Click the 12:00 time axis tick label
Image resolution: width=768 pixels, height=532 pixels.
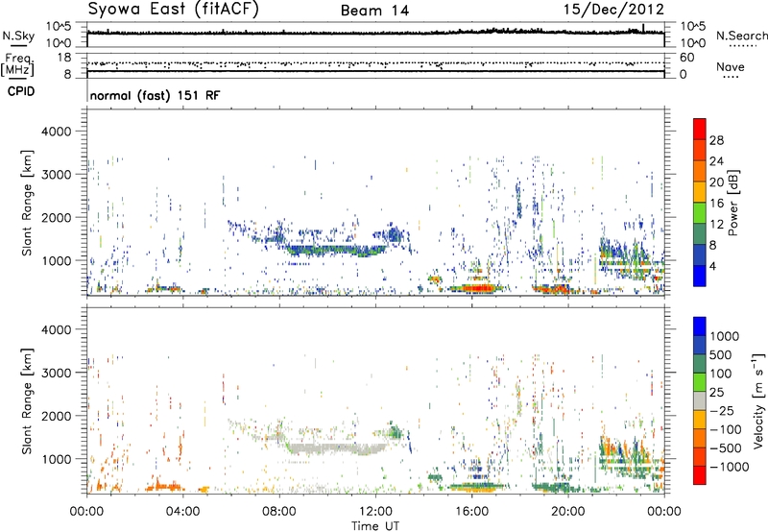[x=375, y=512]
